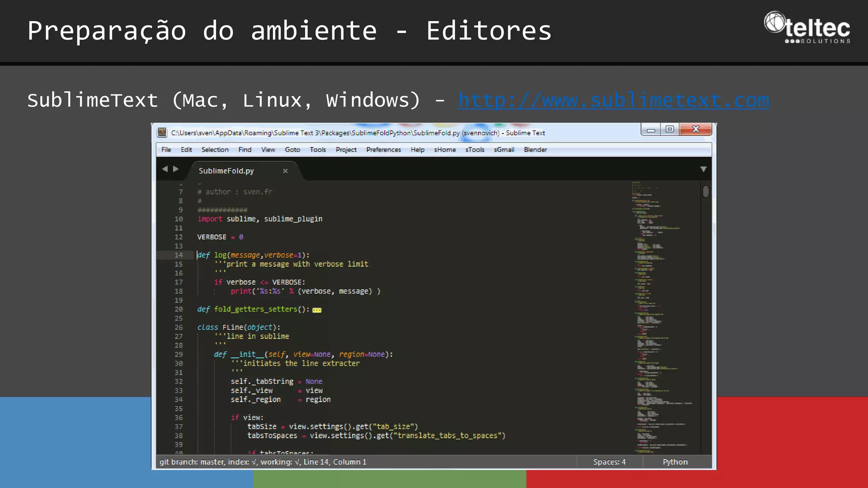Open the Goto menu
The image size is (868, 488).
292,150
